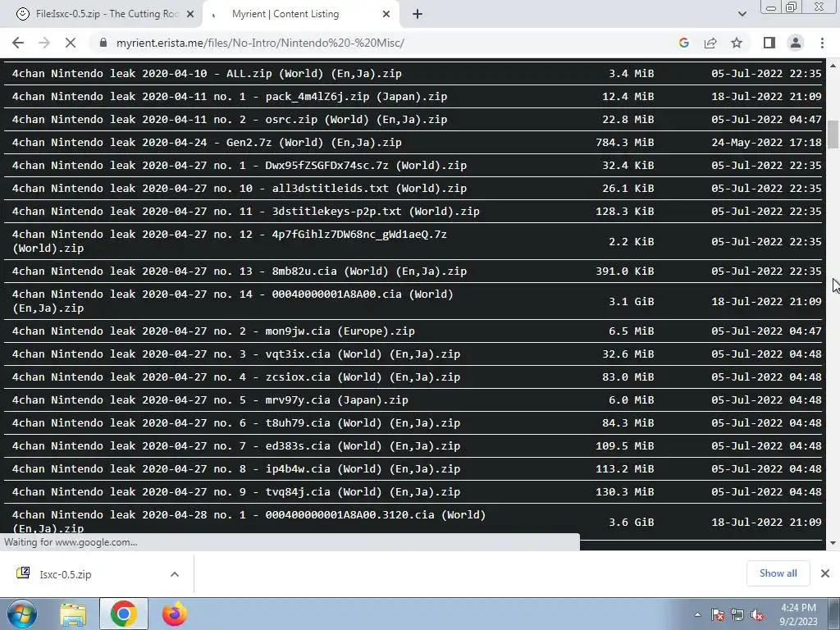Download 8mb82u.cia zip file
This screenshot has width=840, height=630.
point(240,271)
